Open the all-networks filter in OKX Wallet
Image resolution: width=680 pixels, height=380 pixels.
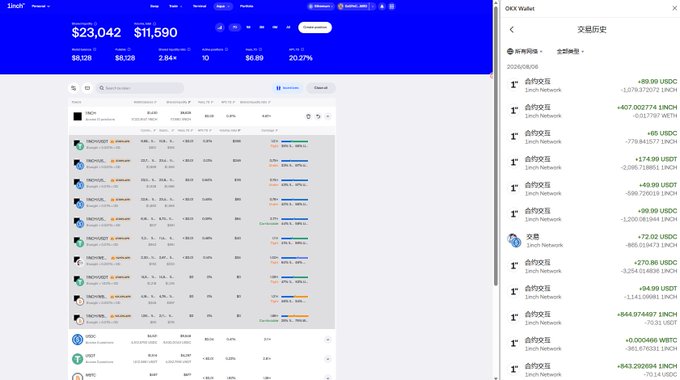click(x=525, y=51)
